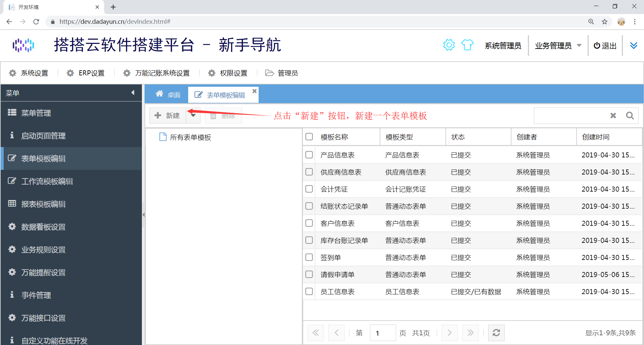Check the 产品信息表 row checkbox
The height and width of the screenshot is (345, 644).
click(309, 155)
